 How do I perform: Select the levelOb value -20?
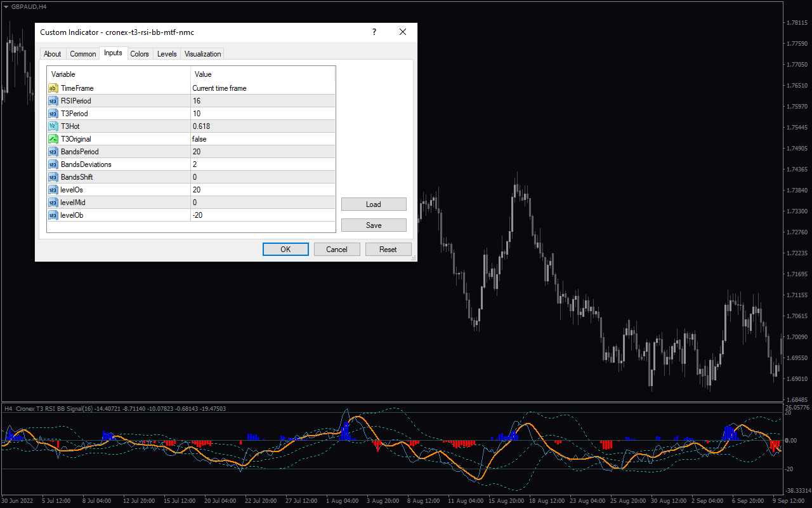pos(198,215)
